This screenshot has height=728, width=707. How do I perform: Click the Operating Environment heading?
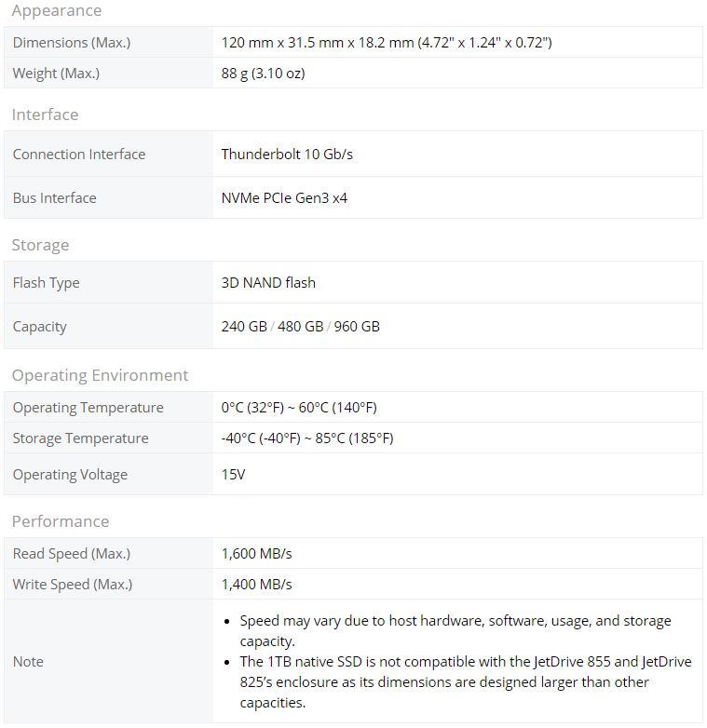100,375
